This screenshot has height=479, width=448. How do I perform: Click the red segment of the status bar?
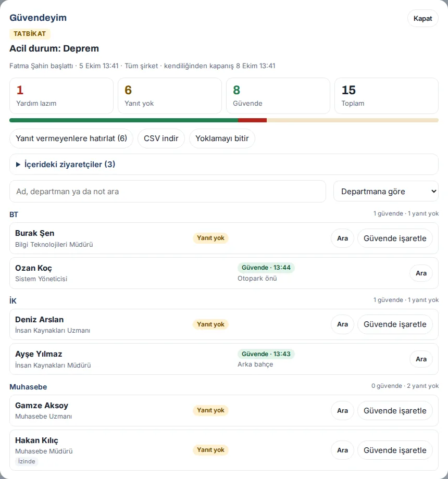(x=253, y=120)
